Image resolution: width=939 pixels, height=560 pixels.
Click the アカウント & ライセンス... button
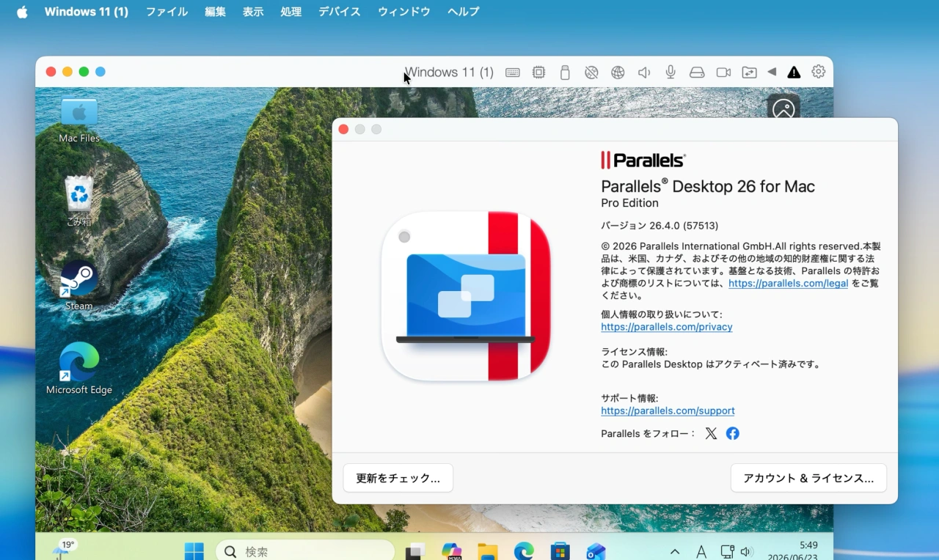pyautogui.click(x=808, y=478)
